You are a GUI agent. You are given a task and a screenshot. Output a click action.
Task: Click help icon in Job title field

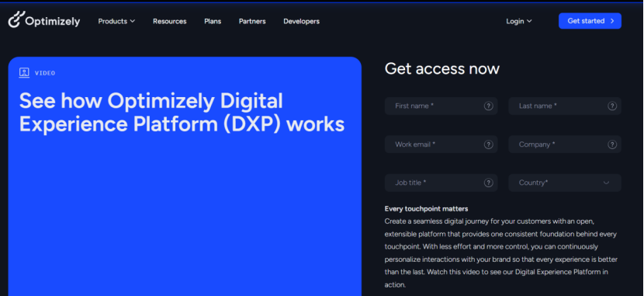pos(488,183)
